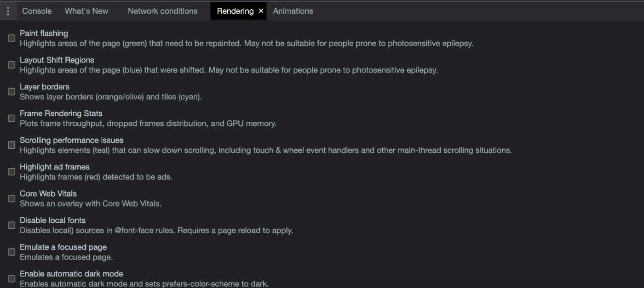Image resolution: width=644 pixels, height=288 pixels.
Task: Enable automatic dark mode checkbox
Action: pos(11,278)
